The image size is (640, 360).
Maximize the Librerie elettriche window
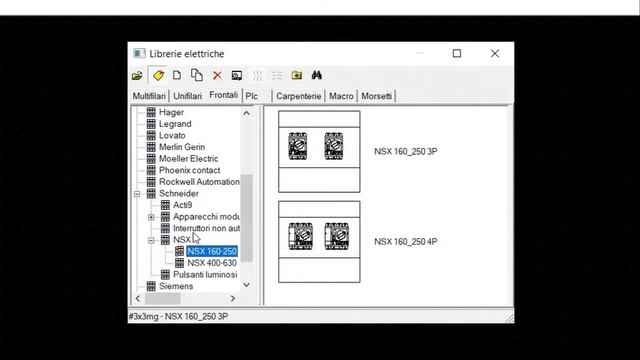point(457,53)
